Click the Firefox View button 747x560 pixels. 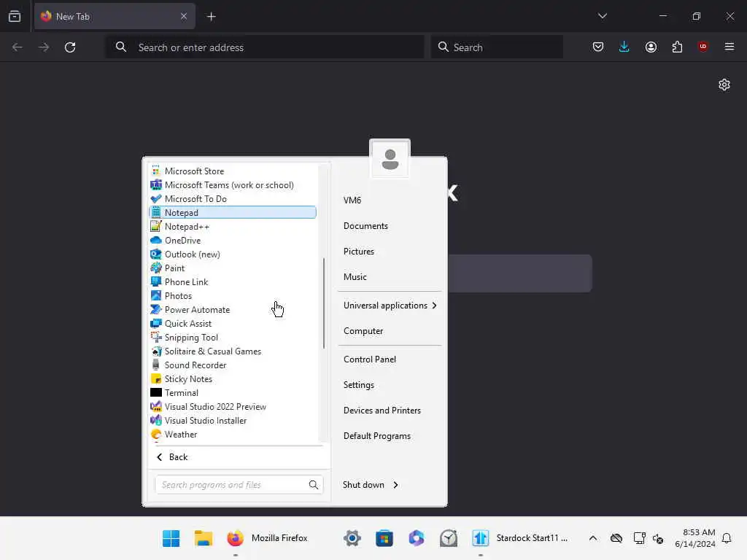tap(15, 16)
